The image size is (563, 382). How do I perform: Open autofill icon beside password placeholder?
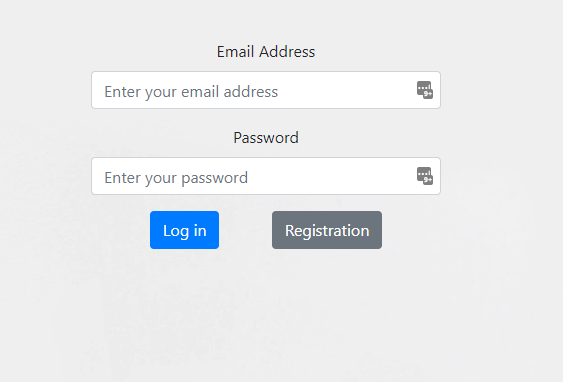(x=425, y=176)
